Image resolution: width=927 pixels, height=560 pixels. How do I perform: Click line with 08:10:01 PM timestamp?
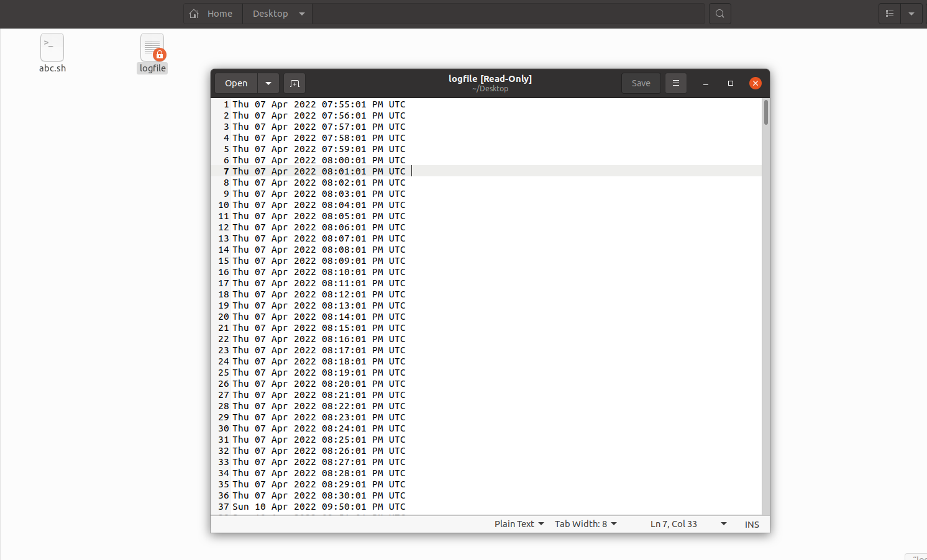click(x=319, y=272)
